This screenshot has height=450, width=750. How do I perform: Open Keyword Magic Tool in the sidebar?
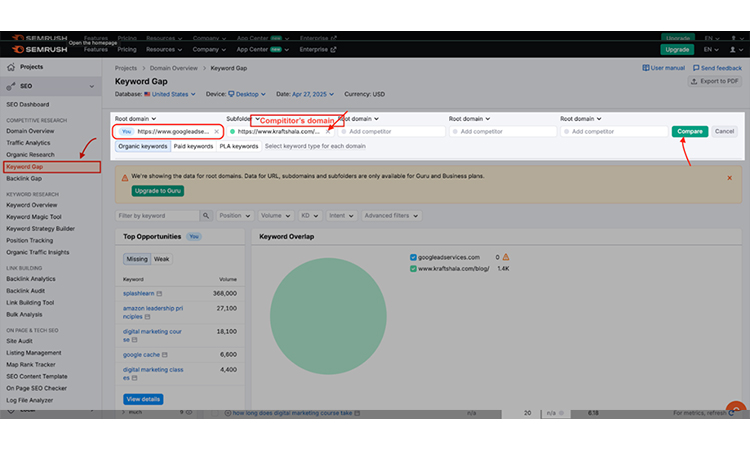coord(33,217)
